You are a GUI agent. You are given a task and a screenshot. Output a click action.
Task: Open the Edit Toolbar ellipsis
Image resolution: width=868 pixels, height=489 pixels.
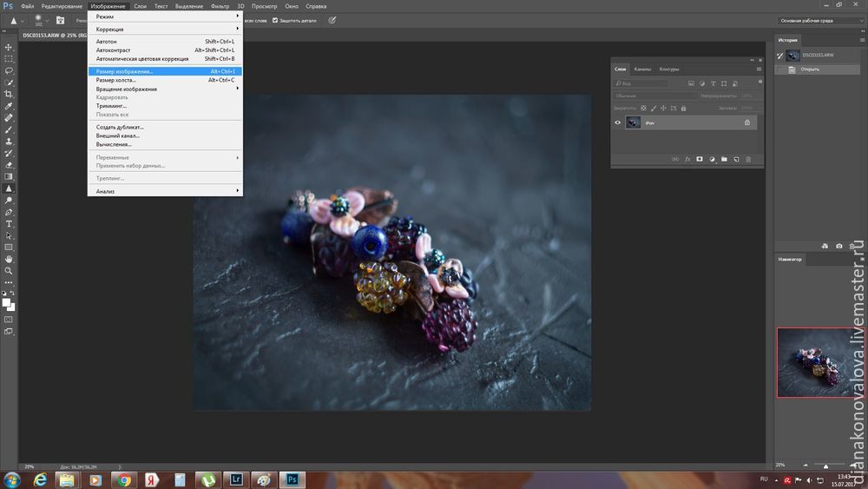click(9, 282)
